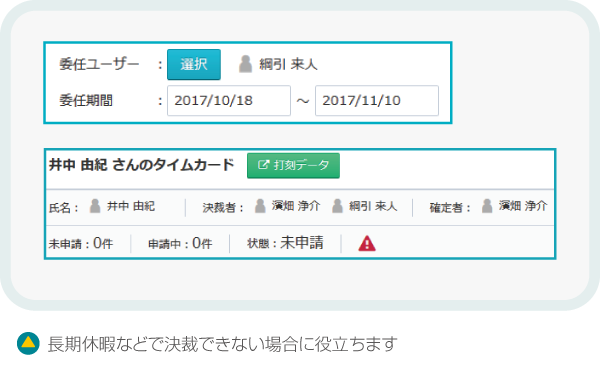Click the end date field 2017/11/10
This screenshot has height=369, width=600.
(377, 101)
